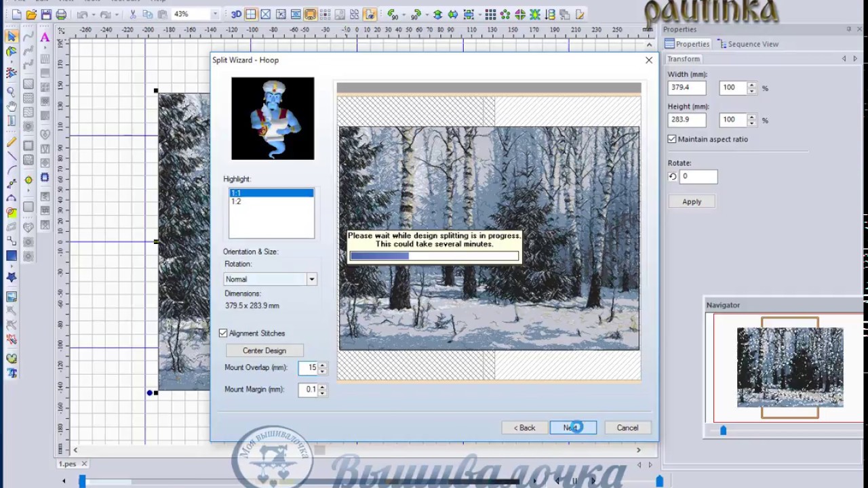Click the Center Design button
Viewport: 868px width, 488px height.
(264, 351)
